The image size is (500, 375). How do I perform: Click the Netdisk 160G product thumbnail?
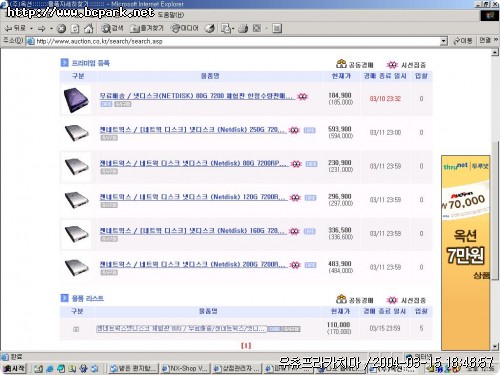click(77, 234)
